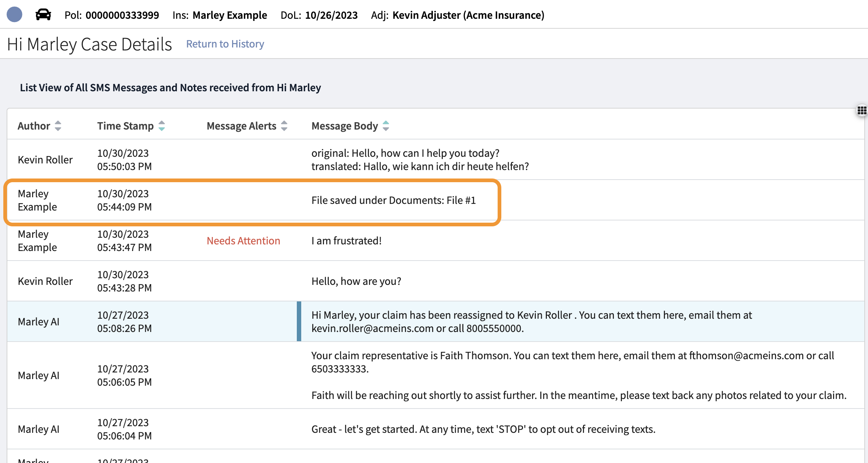The width and height of the screenshot is (868, 463).
Task: Click the Needs Attention alert
Action: pyautogui.click(x=243, y=241)
